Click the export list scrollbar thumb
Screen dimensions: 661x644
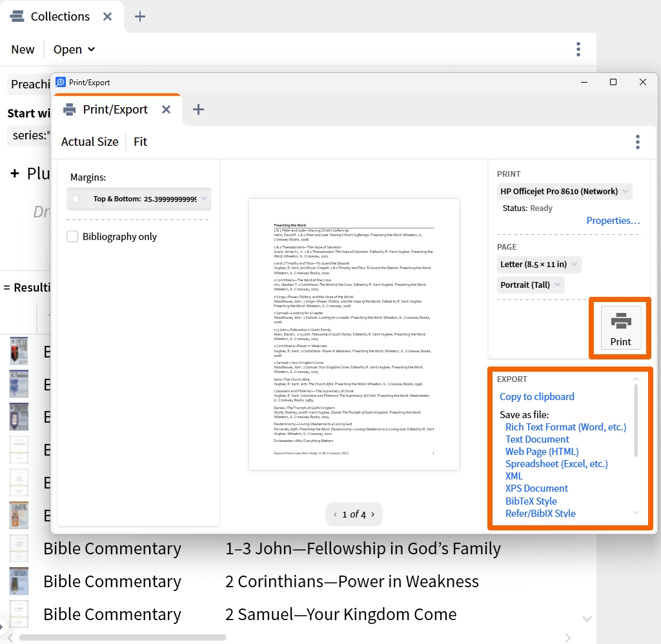(636, 420)
